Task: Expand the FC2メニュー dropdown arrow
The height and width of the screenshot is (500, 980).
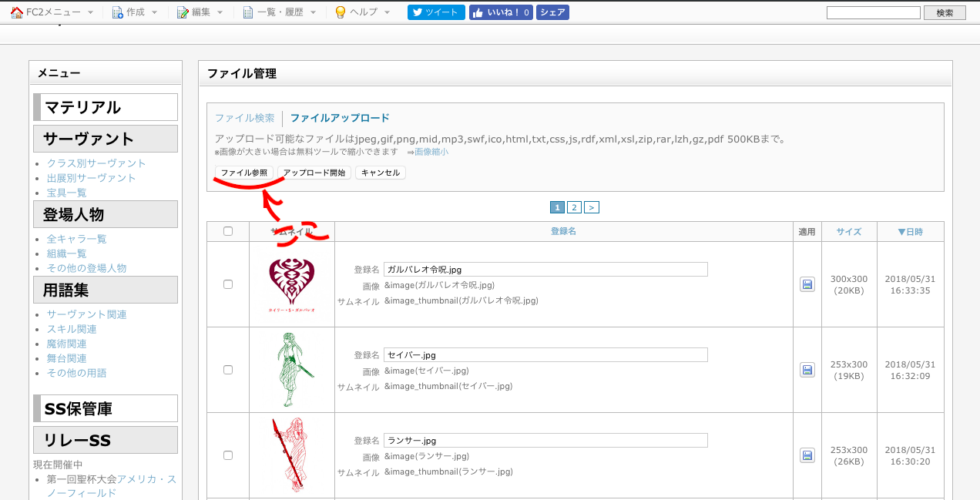Action: [x=91, y=13]
